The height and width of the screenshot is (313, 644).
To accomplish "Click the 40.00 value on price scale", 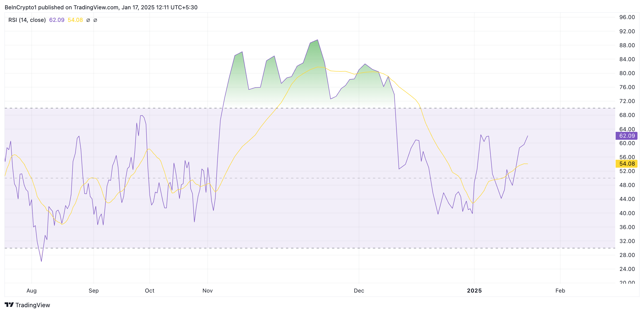I will (627, 213).
